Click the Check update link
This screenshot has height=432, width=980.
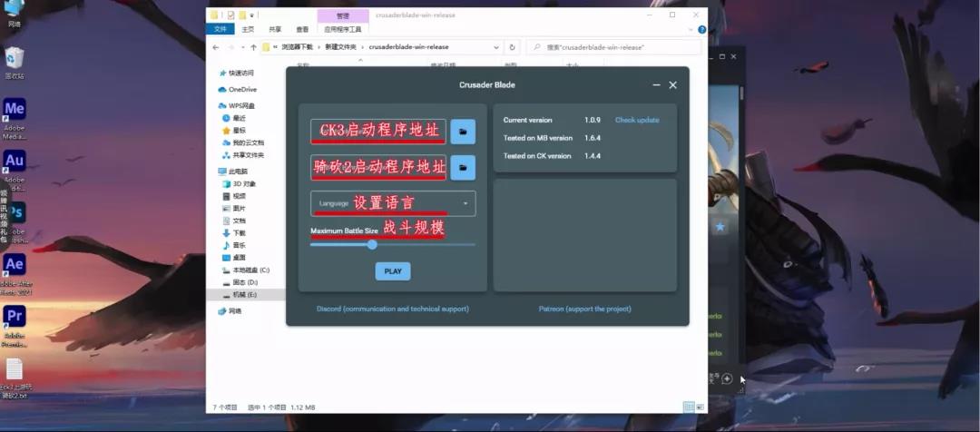click(637, 120)
